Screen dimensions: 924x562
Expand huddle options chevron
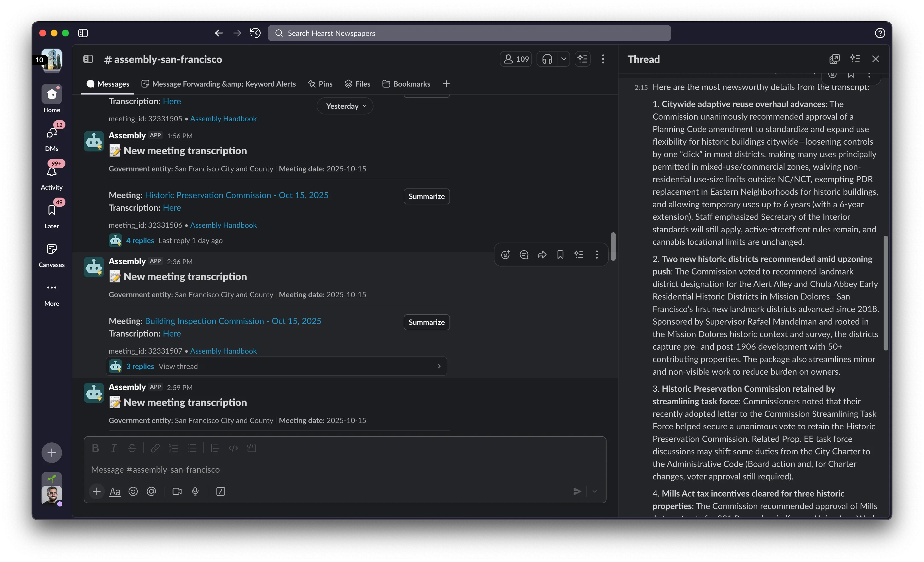click(564, 59)
